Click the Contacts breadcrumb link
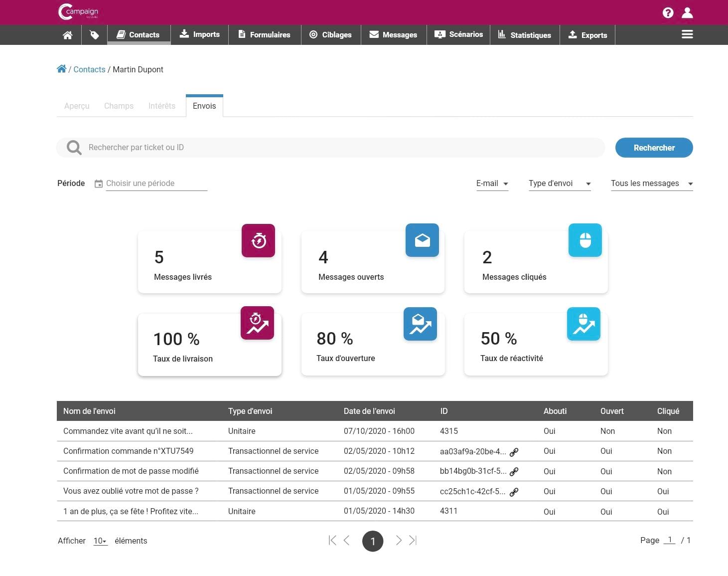This screenshot has width=728, height=576. pyautogui.click(x=89, y=69)
